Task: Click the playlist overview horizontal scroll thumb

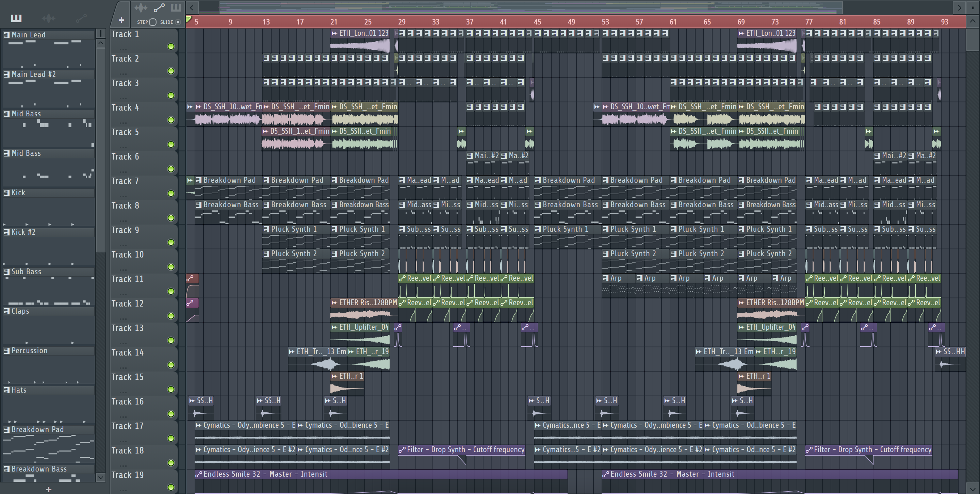Action: pyautogui.click(x=531, y=7)
